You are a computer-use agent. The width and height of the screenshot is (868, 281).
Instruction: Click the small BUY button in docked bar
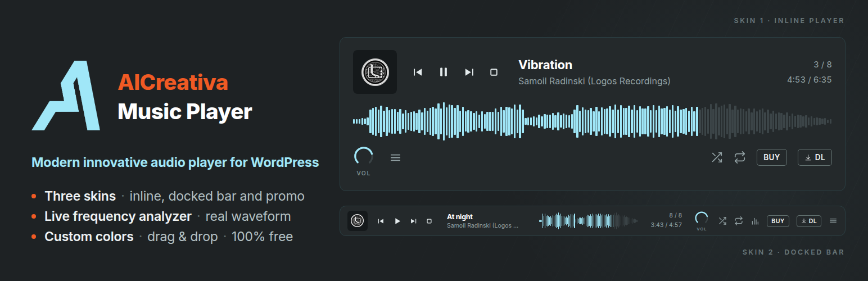pyautogui.click(x=778, y=221)
